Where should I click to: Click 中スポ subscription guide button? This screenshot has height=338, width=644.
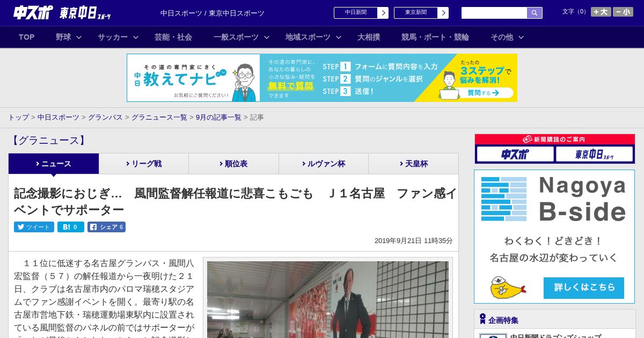click(515, 155)
